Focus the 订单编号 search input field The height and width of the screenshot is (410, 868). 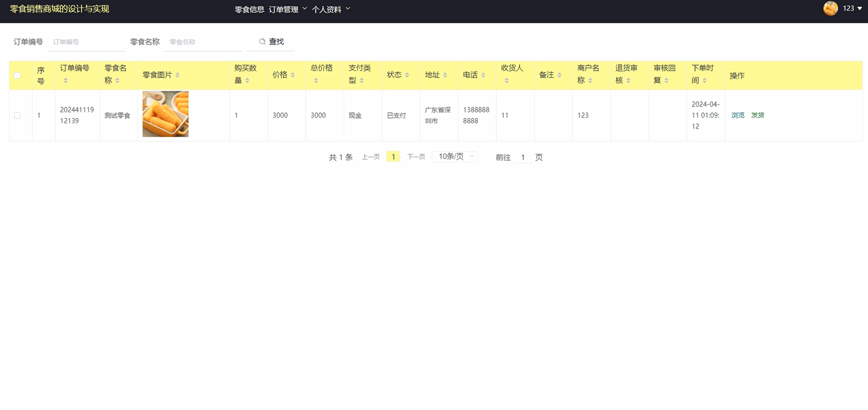(86, 42)
